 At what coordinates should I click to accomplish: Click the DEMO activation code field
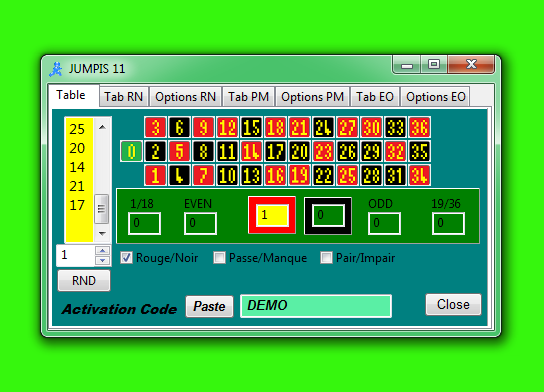click(316, 306)
